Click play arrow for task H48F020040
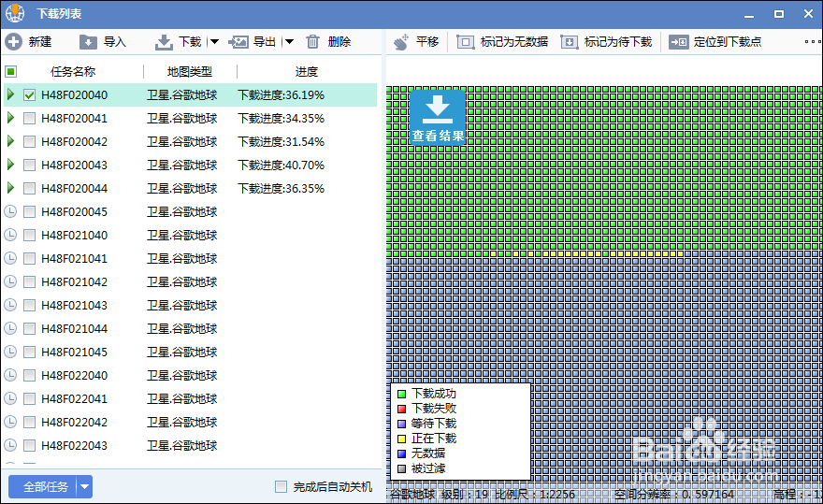The image size is (823, 504). [10, 94]
